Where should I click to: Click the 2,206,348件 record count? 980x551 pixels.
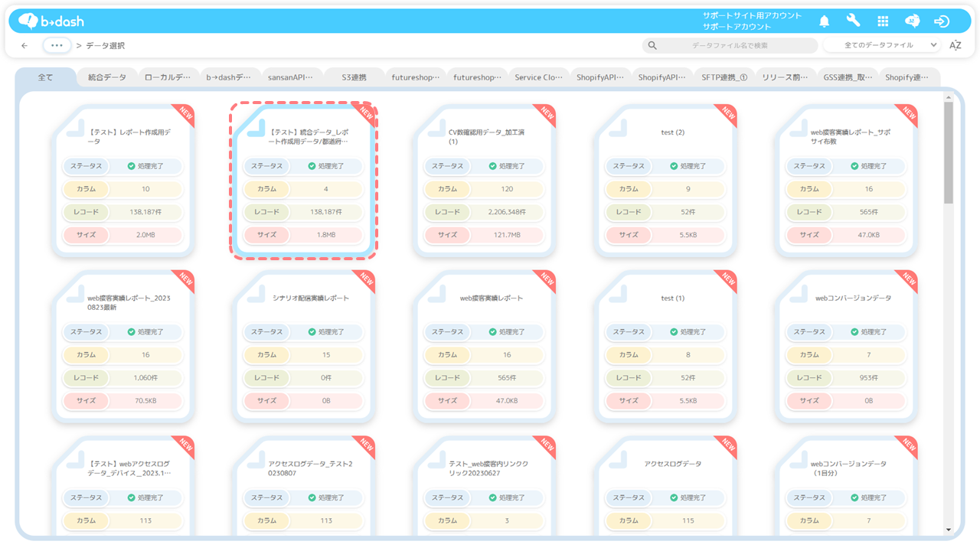tap(507, 212)
